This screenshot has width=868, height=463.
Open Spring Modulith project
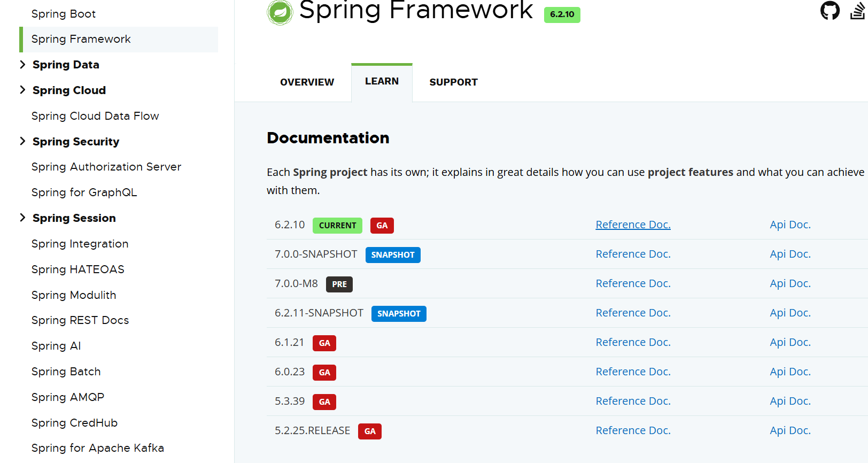pyautogui.click(x=74, y=295)
